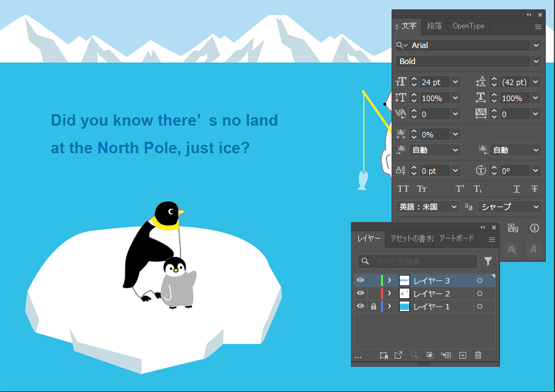Apply Small Caps to the text

[422, 189]
